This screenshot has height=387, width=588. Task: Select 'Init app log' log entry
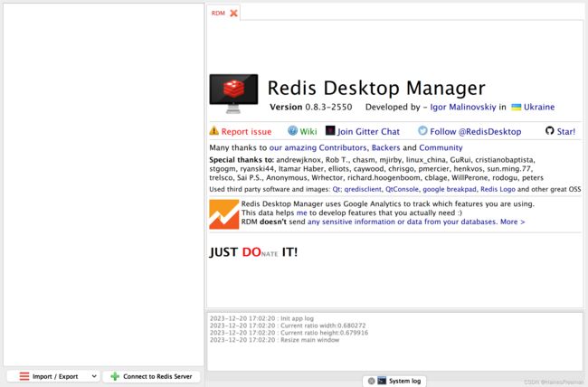261,318
